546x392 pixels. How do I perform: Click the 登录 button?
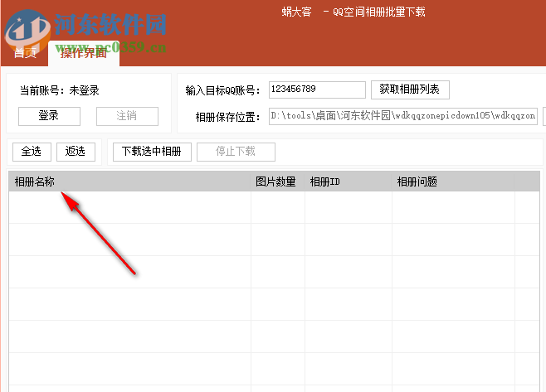pos(49,116)
